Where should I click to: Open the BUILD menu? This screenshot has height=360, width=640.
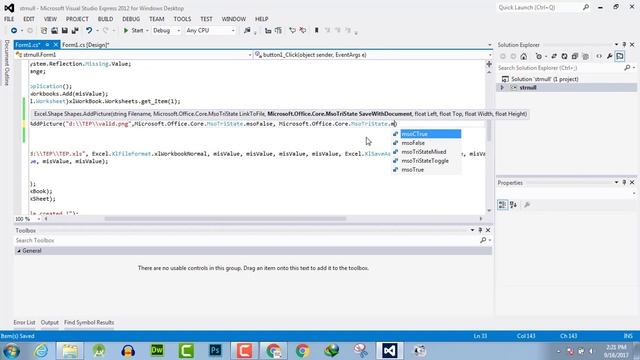click(105, 19)
